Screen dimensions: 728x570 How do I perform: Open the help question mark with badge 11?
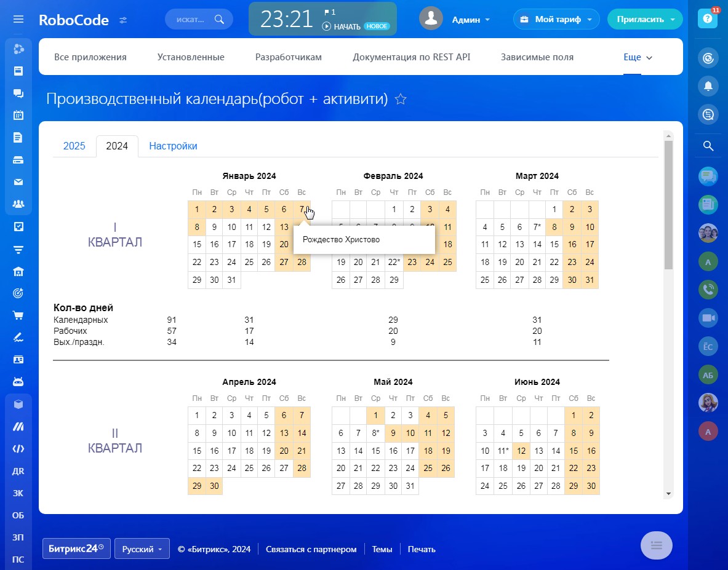click(708, 18)
